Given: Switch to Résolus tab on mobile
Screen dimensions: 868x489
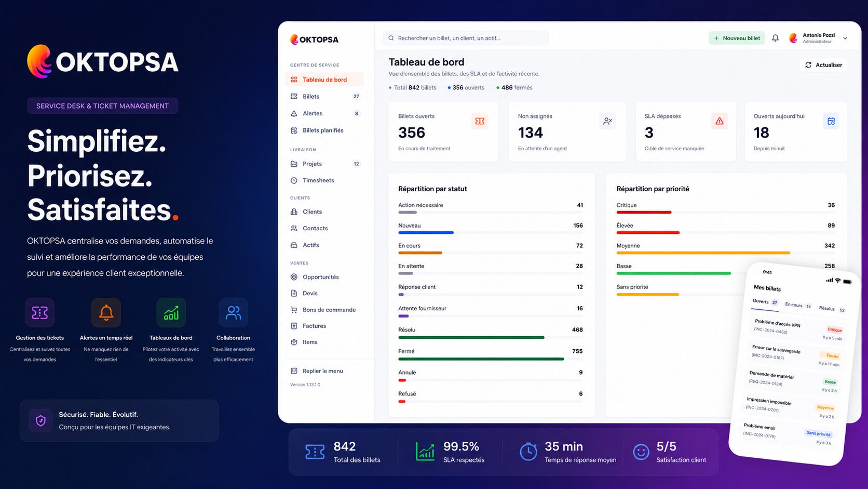Looking at the screenshot, I should coord(832,309).
